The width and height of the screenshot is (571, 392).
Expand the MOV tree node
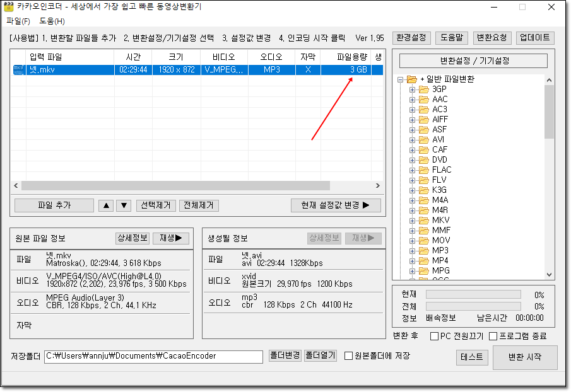coord(412,241)
